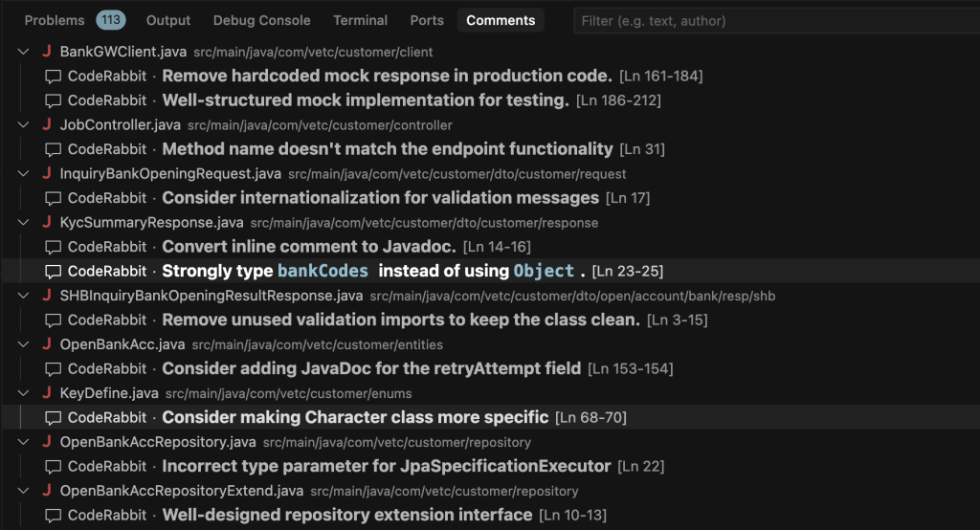Focus the comments filter text field
The height and width of the screenshot is (530, 980).
coord(776,21)
